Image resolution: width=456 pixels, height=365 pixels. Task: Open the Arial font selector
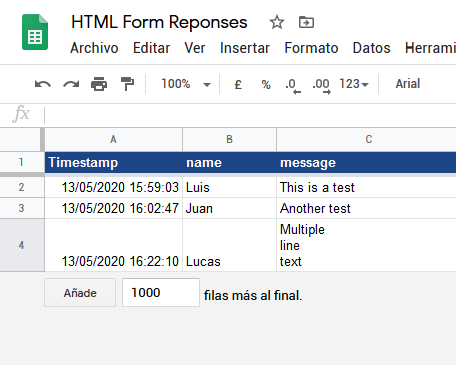tap(408, 84)
